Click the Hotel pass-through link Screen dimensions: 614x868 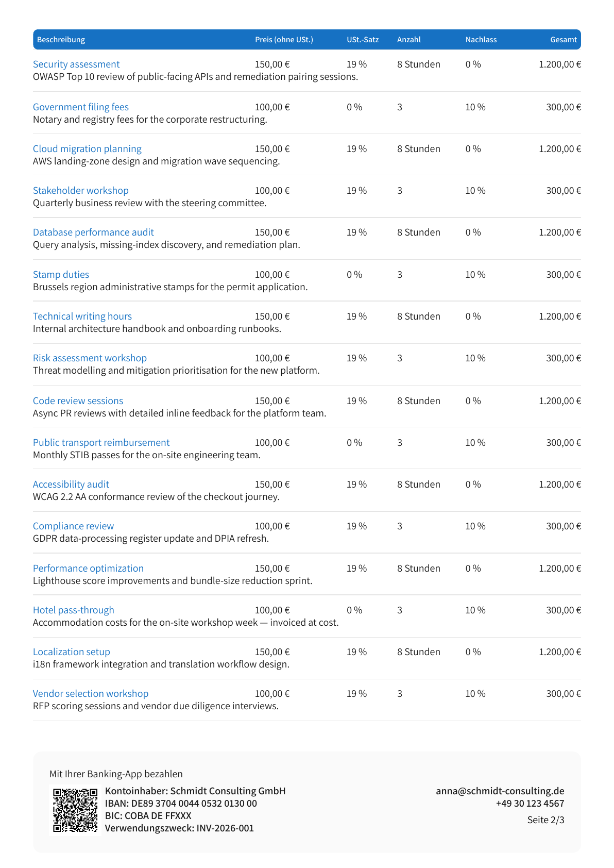[x=74, y=610]
